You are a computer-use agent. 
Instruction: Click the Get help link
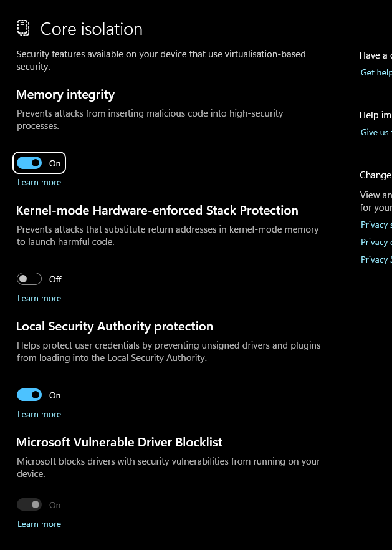(x=376, y=73)
